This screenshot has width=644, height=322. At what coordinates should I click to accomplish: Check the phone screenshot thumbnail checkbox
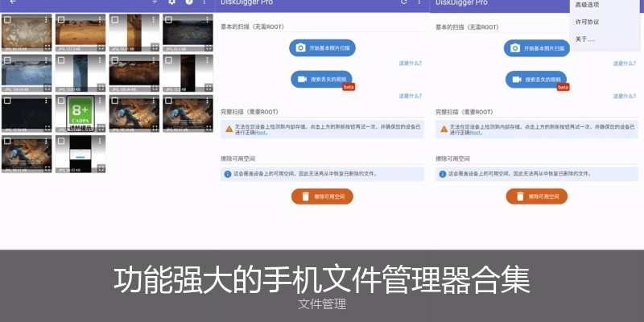point(61,140)
